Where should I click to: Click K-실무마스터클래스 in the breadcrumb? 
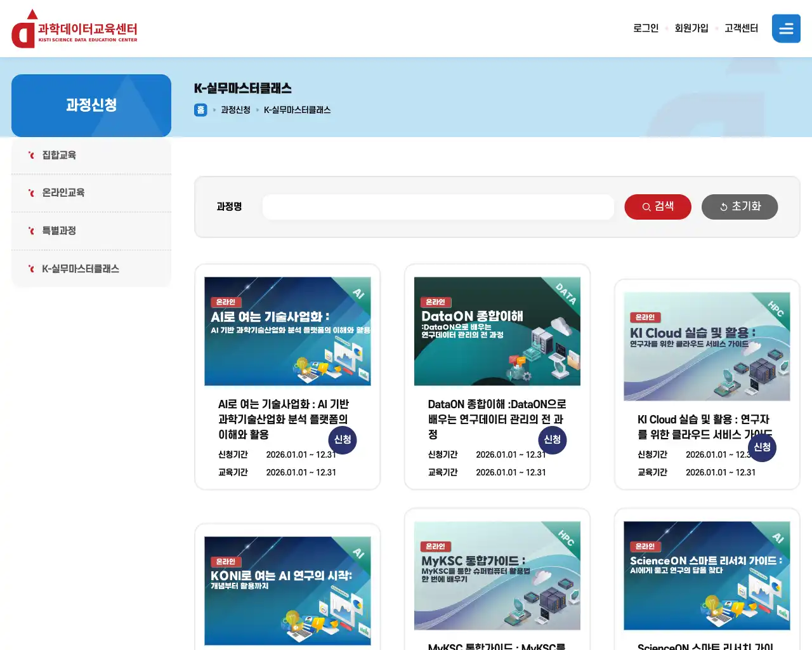(x=297, y=110)
